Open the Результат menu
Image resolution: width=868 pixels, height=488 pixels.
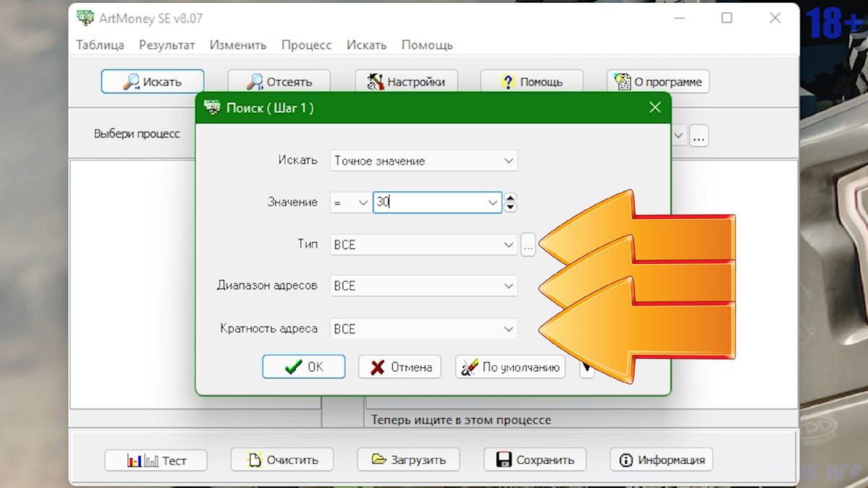coord(167,45)
